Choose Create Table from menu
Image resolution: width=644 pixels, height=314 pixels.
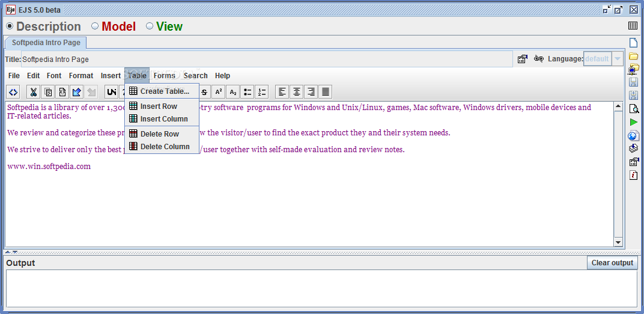pyautogui.click(x=162, y=91)
